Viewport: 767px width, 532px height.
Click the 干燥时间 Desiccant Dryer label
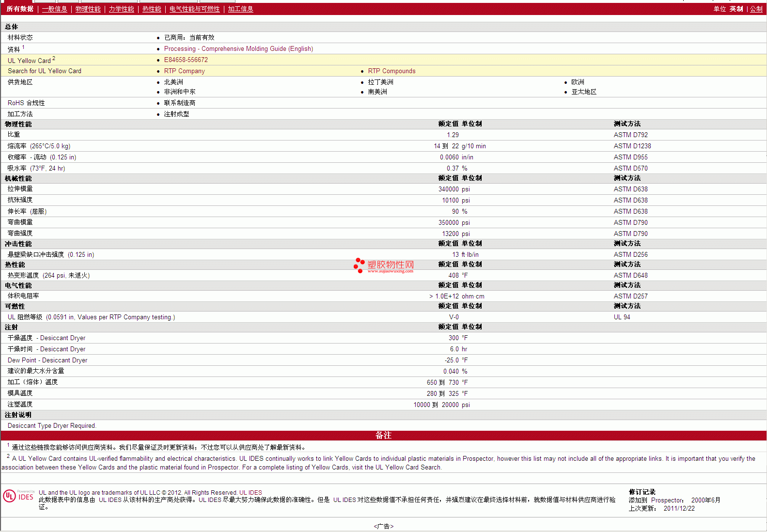click(x=47, y=349)
